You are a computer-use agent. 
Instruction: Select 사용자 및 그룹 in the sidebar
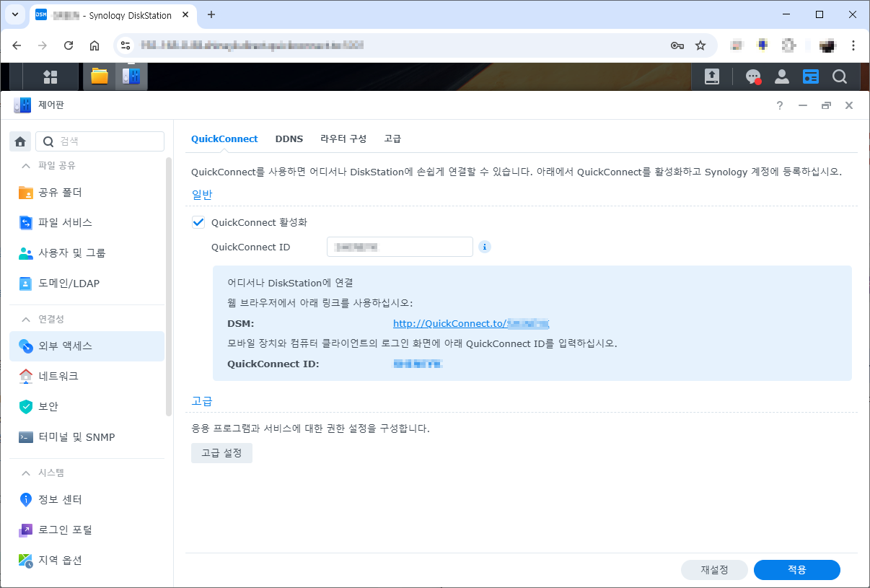pos(87,253)
